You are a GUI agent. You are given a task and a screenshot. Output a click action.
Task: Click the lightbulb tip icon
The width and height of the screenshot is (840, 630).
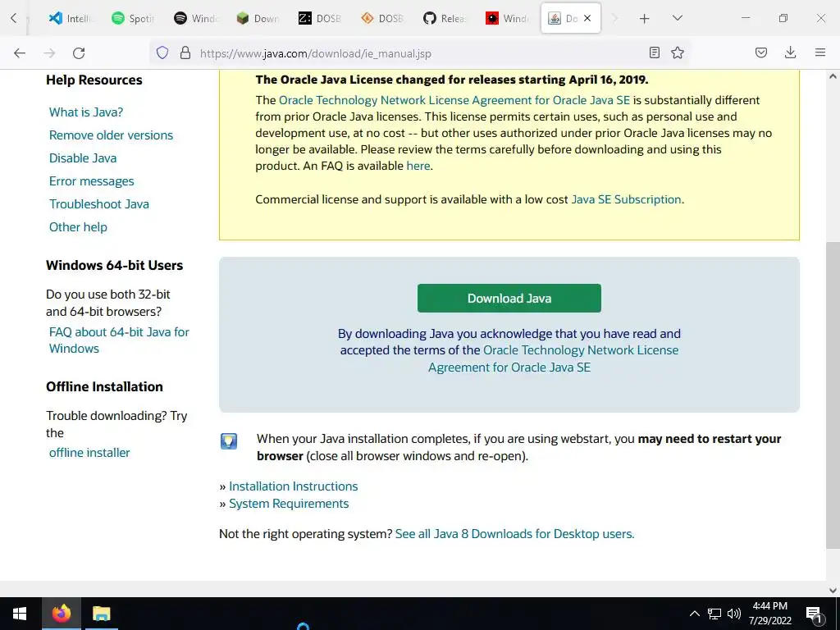(229, 441)
